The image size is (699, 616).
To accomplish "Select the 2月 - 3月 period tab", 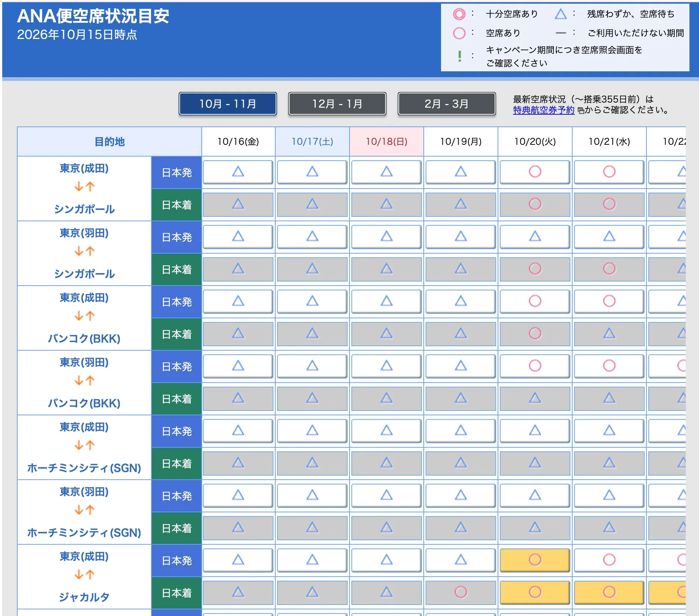I will coord(447,104).
